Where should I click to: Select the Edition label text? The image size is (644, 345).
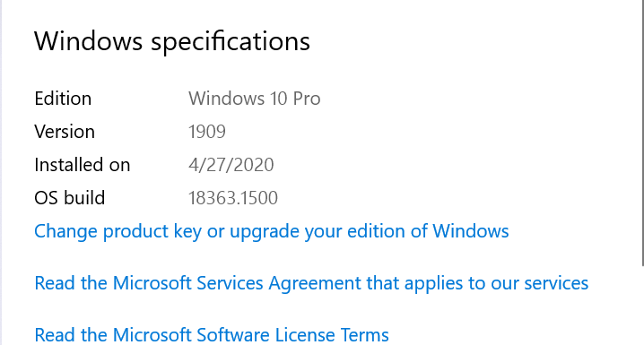[63, 99]
